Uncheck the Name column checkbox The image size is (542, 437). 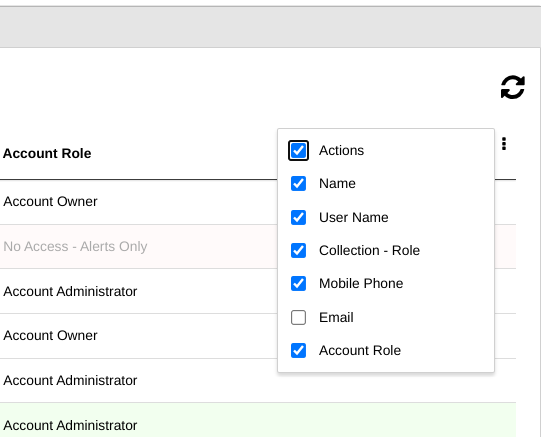[x=298, y=183]
